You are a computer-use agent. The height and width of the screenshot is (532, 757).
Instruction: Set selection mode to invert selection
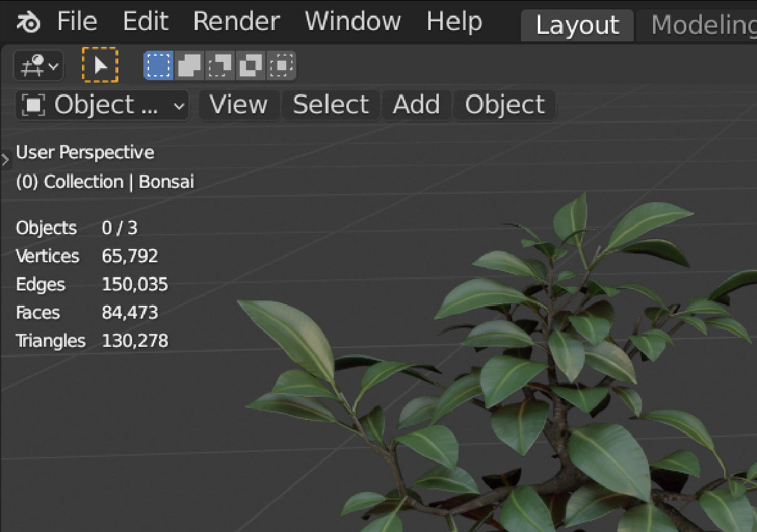(250, 65)
